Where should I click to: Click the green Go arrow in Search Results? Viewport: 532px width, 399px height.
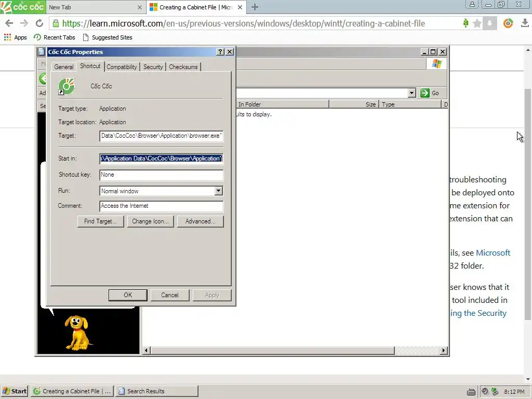[425, 93]
